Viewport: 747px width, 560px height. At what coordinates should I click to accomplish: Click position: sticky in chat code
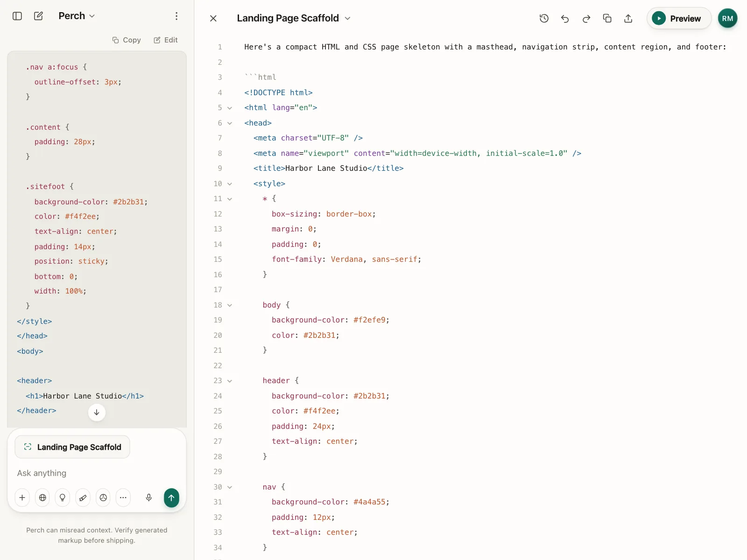71,261
